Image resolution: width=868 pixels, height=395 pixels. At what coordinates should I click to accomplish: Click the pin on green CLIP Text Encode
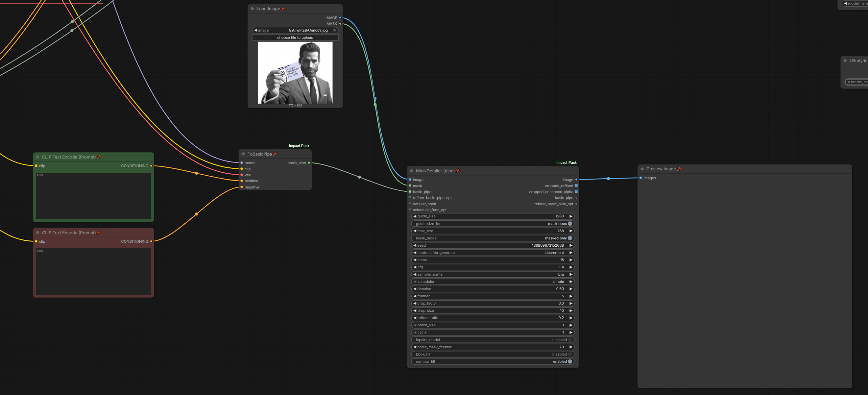click(99, 157)
